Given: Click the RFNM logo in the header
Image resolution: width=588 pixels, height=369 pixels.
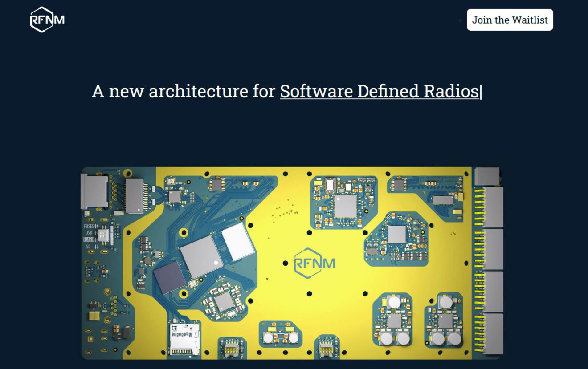Looking at the screenshot, I should [x=47, y=20].
